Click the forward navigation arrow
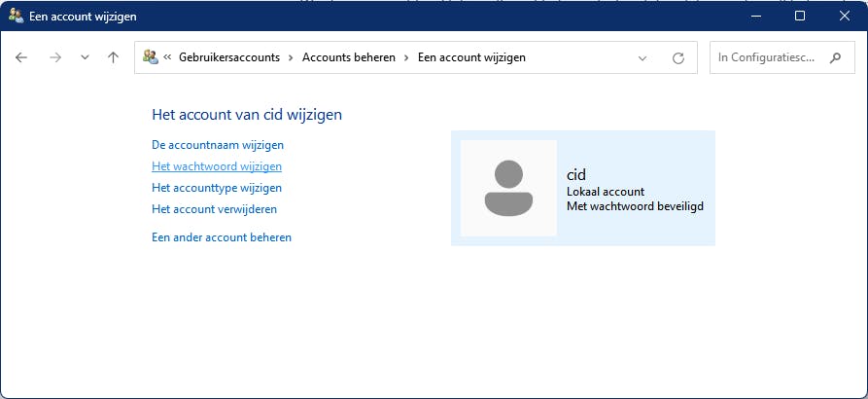This screenshot has width=868, height=399. click(55, 57)
